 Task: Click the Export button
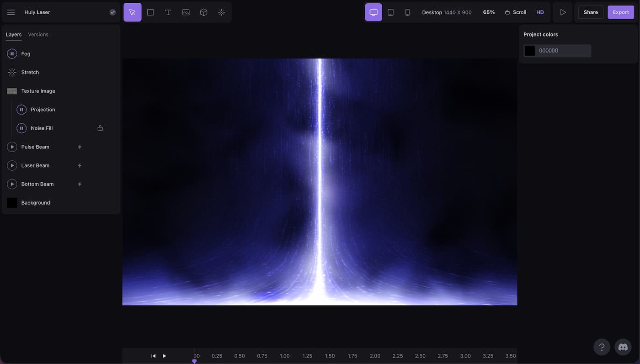pyautogui.click(x=620, y=12)
